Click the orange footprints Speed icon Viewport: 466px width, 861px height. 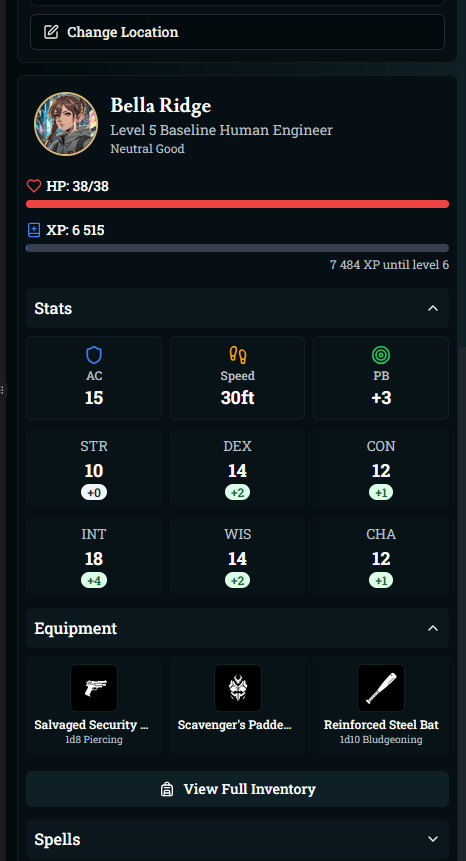pos(238,355)
